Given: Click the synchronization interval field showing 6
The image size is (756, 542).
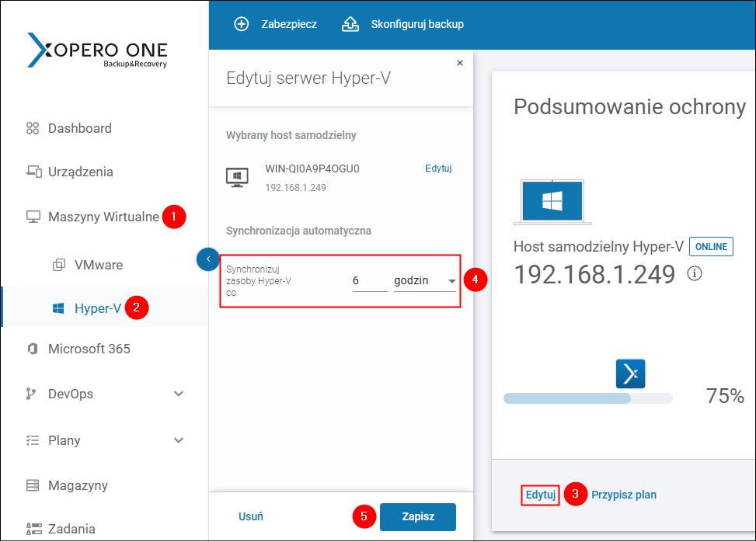Looking at the screenshot, I should point(370,281).
